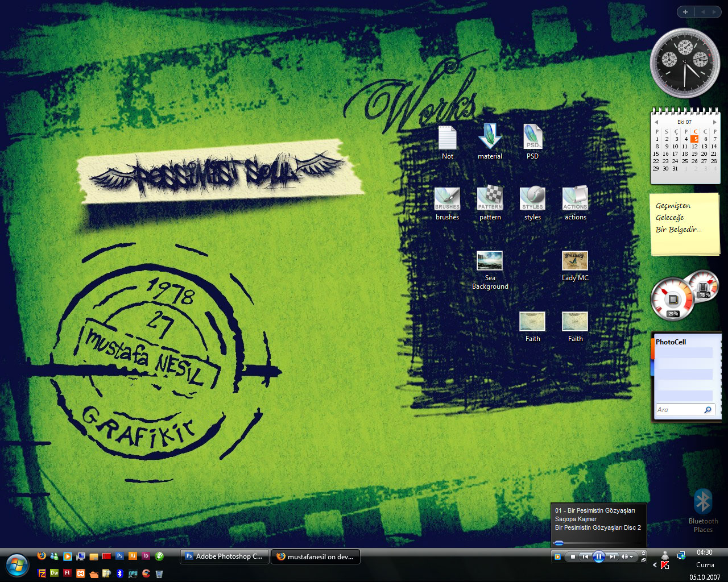Click the PhotoCell search magnifier icon
This screenshot has height=582, width=728.
tap(708, 410)
